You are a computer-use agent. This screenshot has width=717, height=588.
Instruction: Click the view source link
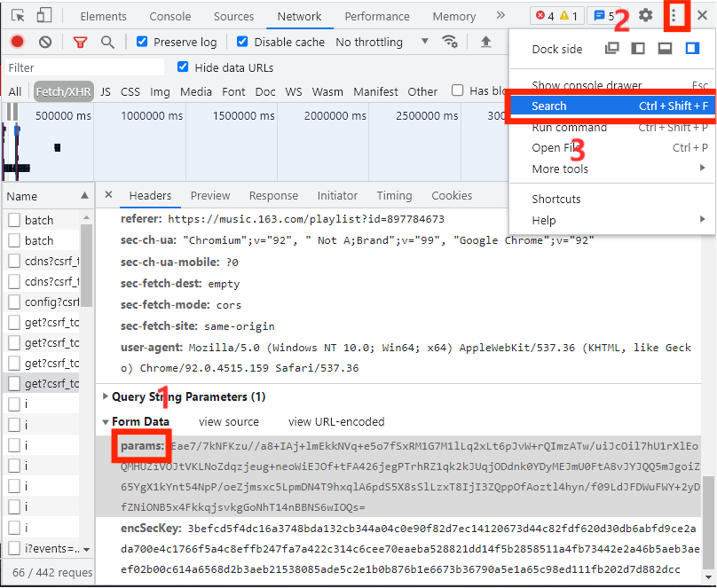(229, 422)
